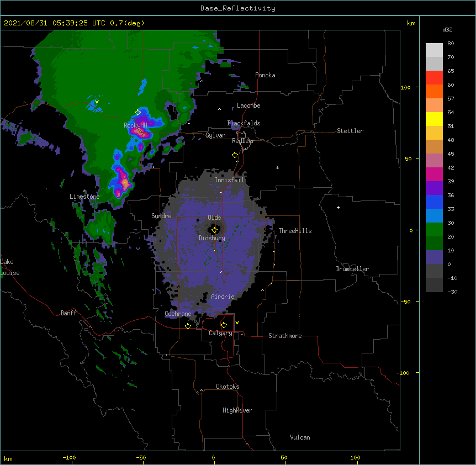The height and width of the screenshot is (465, 476).
Task: Select the Ponoka city label
Action: pos(265,75)
